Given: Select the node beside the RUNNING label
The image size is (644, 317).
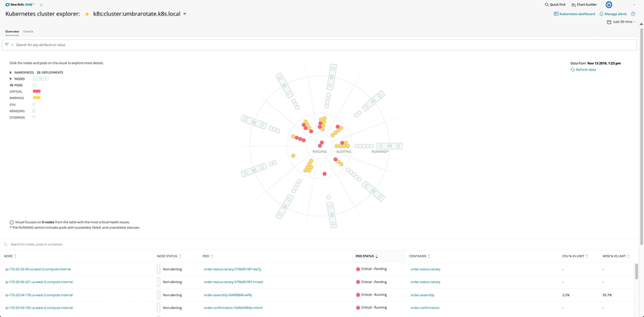Looking at the screenshot, I should pos(390,146).
